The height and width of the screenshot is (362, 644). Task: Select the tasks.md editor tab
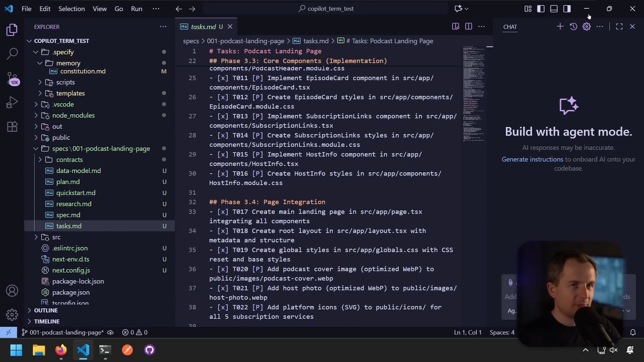coord(203,26)
